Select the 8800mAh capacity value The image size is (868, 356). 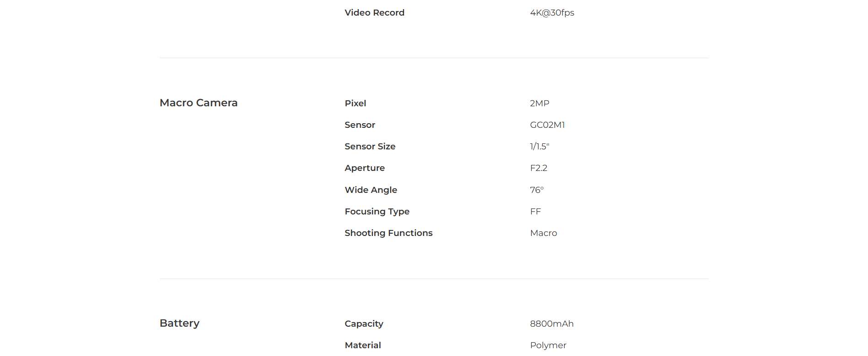pyautogui.click(x=551, y=324)
